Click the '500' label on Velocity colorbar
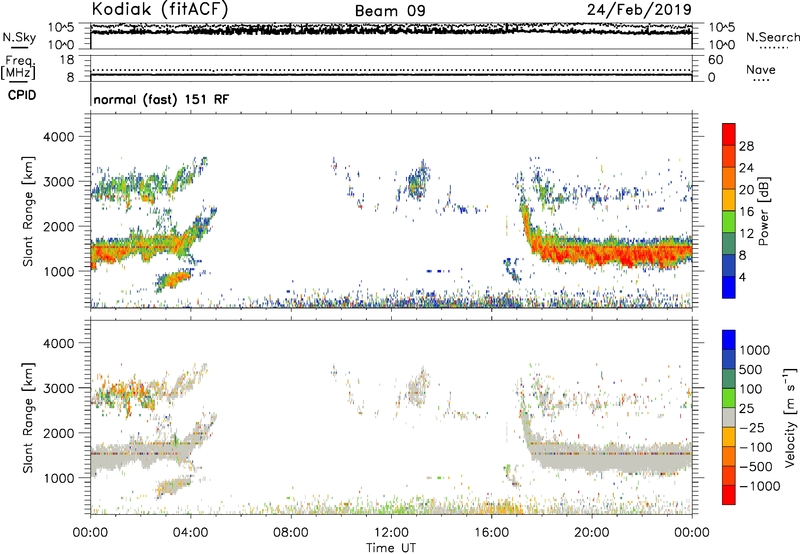This screenshot has width=800, height=554. tap(751, 370)
